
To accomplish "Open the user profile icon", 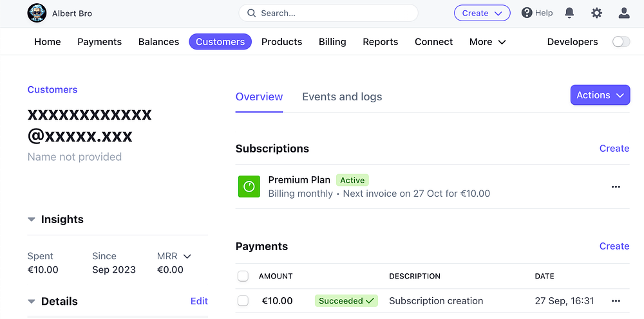I will click(623, 13).
